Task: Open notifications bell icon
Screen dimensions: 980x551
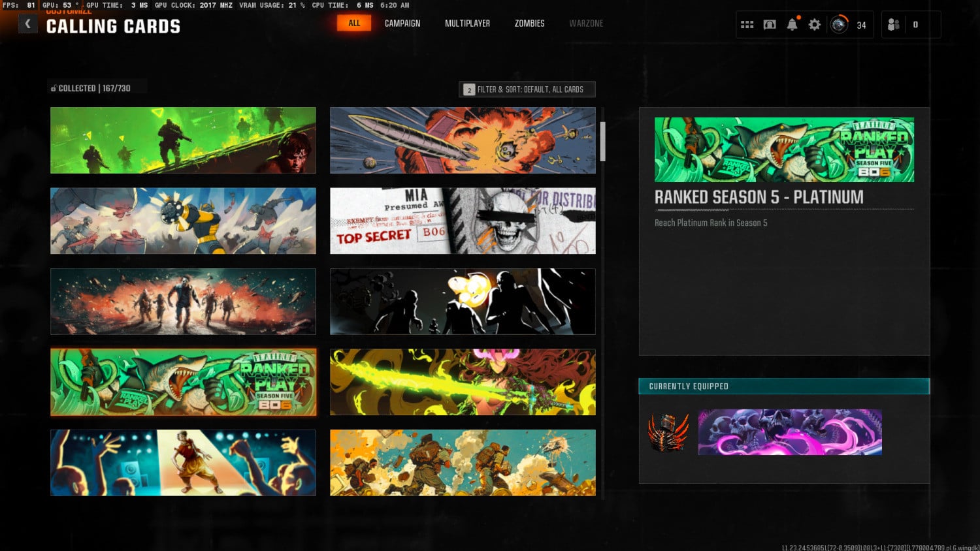Action: pyautogui.click(x=792, y=24)
